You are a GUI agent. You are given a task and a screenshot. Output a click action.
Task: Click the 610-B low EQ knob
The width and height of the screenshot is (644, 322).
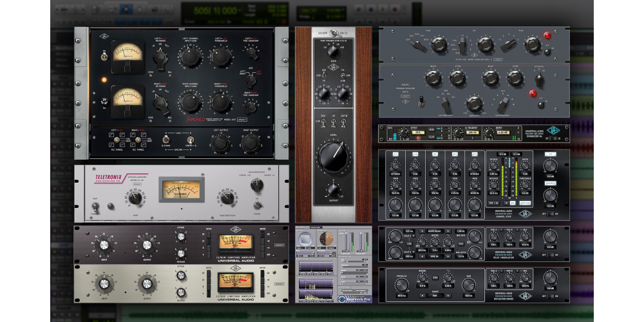323,95
